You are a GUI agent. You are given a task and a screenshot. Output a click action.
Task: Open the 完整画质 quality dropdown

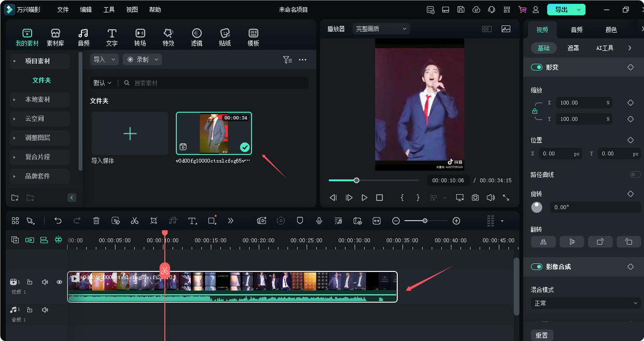click(381, 29)
